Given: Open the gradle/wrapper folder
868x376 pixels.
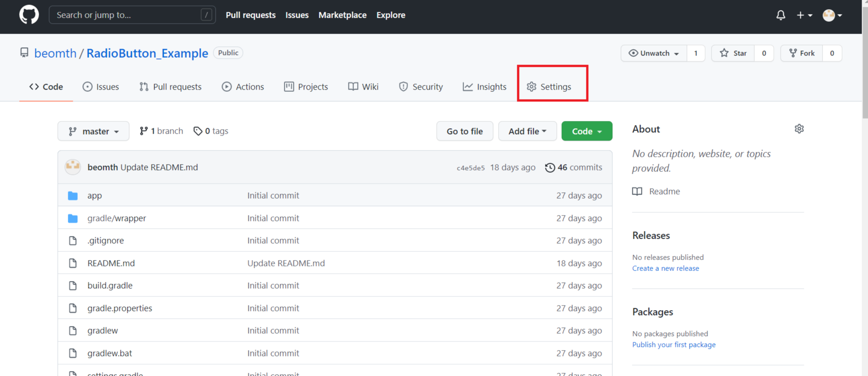Looking at the screenshot, I should coord(117,218).
